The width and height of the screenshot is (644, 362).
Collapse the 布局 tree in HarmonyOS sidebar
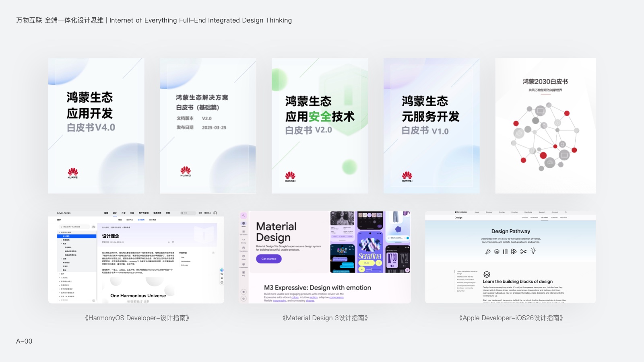tap(65, 244)
